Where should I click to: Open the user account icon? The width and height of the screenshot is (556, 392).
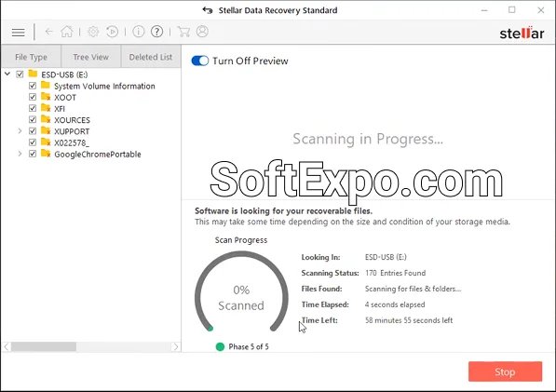coord(202,32)
